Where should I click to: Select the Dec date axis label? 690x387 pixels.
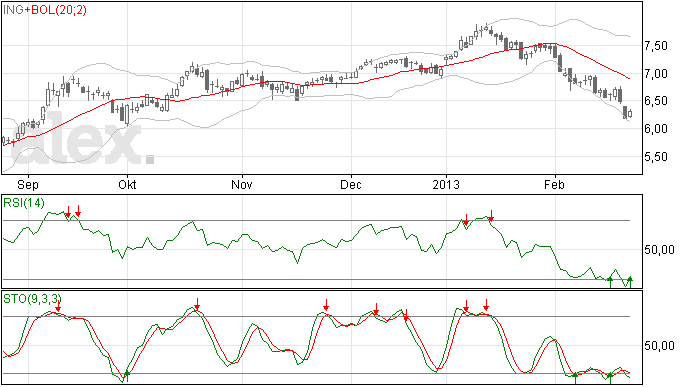[351, 184]
